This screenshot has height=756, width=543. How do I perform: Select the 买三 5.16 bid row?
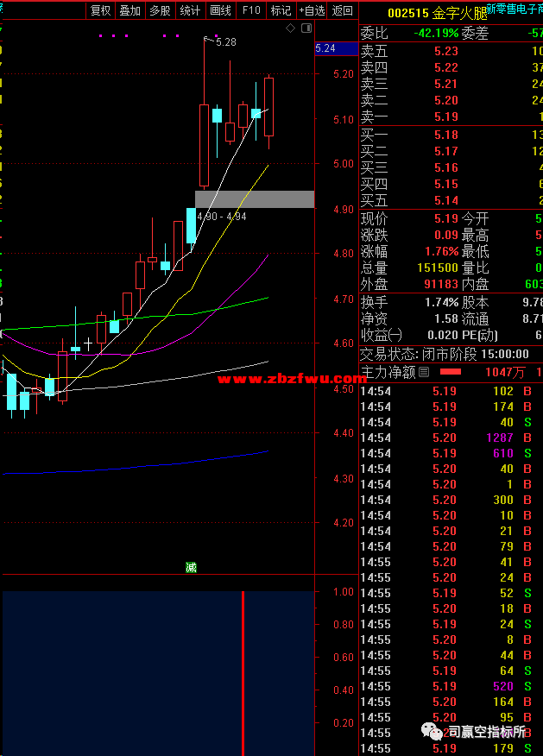(x=451, y=167)
